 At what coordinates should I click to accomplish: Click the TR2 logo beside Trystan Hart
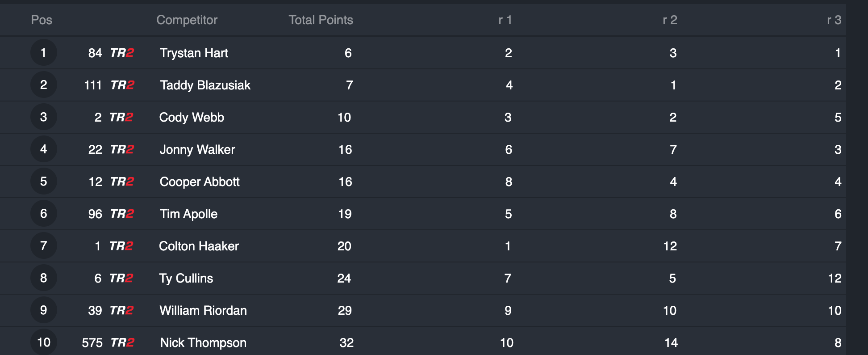click(x=122, y=53)
